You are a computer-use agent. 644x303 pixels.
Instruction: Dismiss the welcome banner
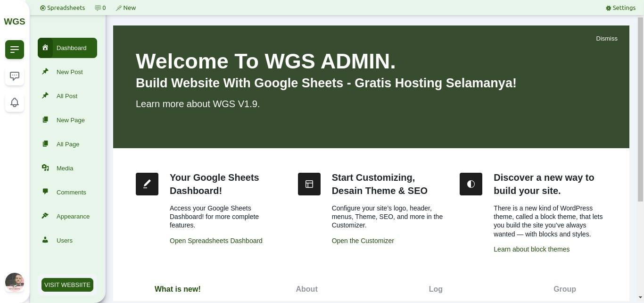pos(607,39)
